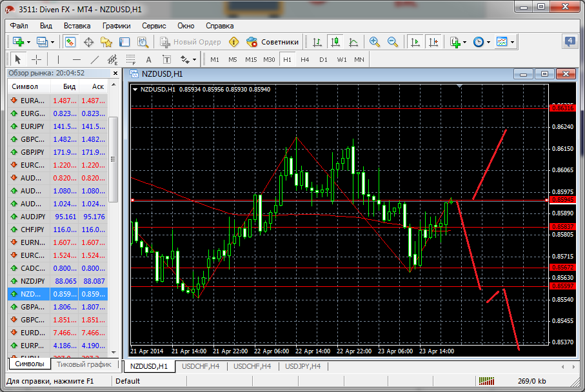
Task: Click the Profiles icon
Action: pyautogui.click(x=42, y=42)
